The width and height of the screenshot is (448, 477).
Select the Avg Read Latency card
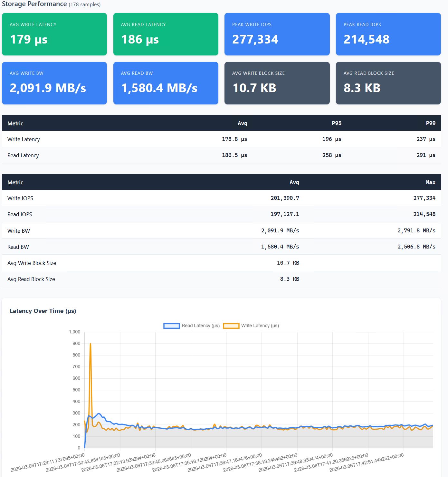(x=166, y=34)
